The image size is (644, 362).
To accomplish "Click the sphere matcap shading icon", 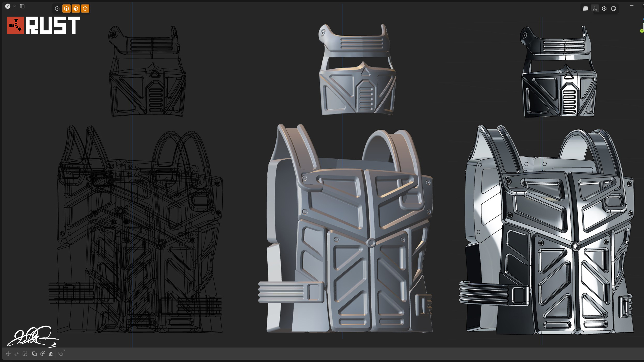I will click(613, 9).
